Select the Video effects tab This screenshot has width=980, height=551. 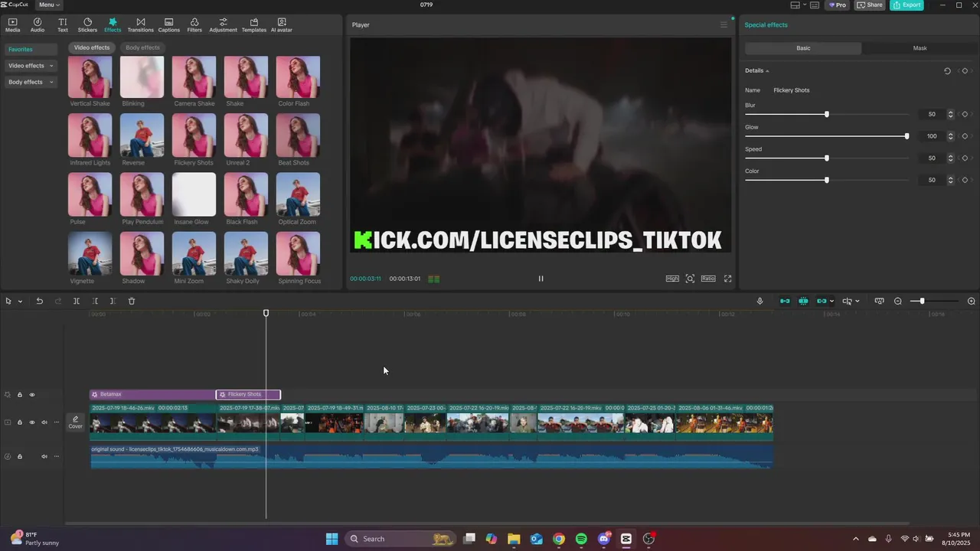pos(92,47)
